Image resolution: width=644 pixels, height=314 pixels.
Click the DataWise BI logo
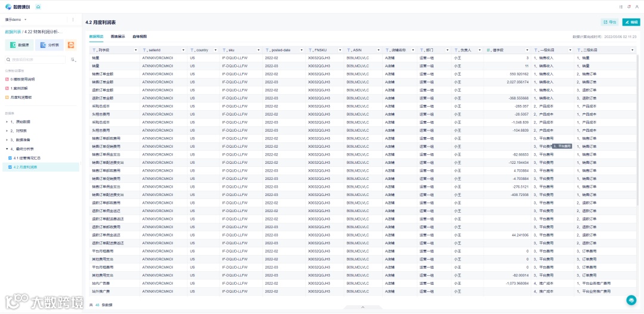17,7
